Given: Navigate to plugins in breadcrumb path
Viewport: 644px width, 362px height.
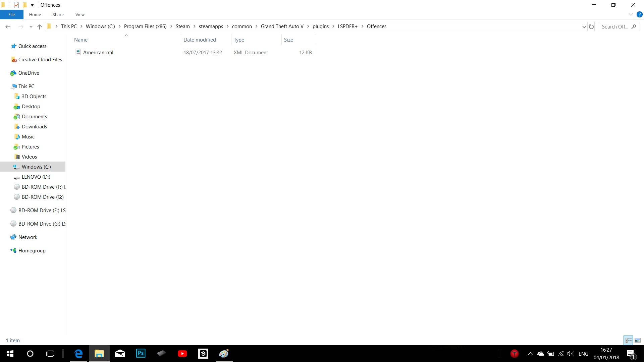Looking at the screenshot, I should coord(320,26).
